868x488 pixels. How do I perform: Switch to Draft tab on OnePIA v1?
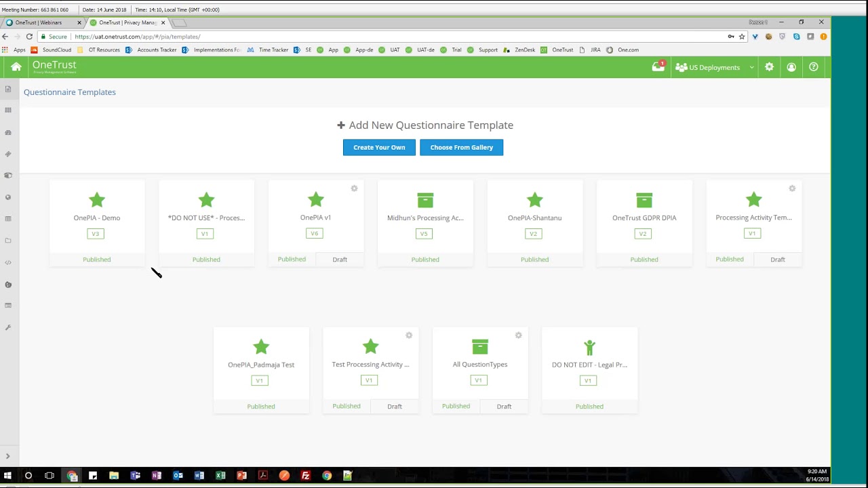(x=340, y=260)
